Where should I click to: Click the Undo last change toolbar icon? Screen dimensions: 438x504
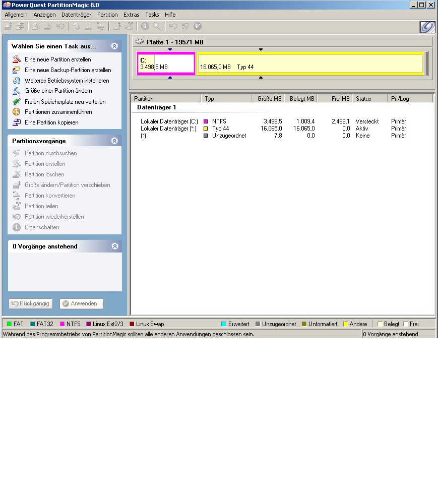coord(173,26)
